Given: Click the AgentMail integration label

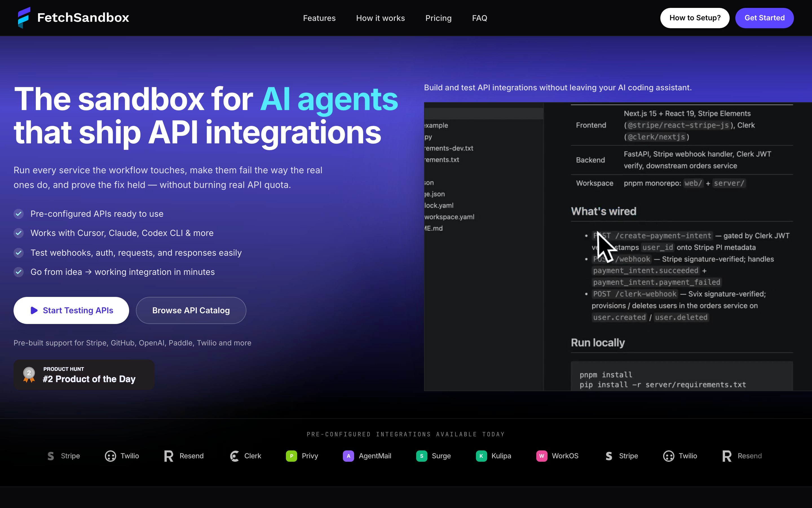Looking at the screenshot, I should 375,456.
